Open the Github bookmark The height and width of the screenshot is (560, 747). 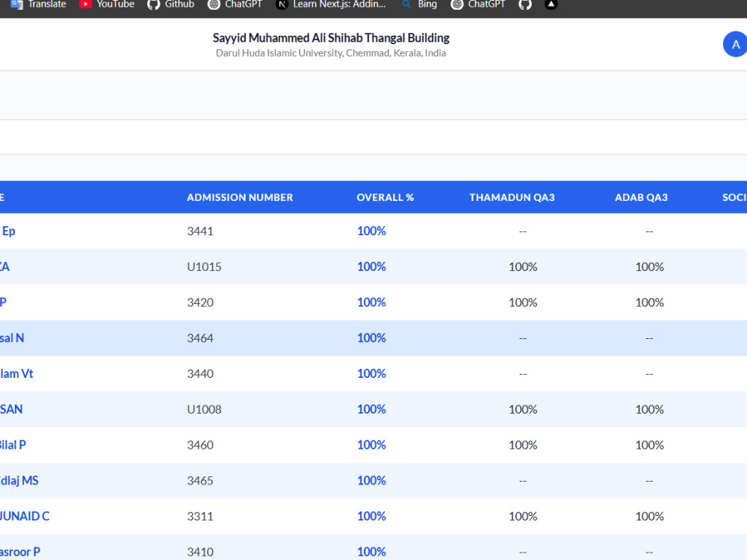171,4
